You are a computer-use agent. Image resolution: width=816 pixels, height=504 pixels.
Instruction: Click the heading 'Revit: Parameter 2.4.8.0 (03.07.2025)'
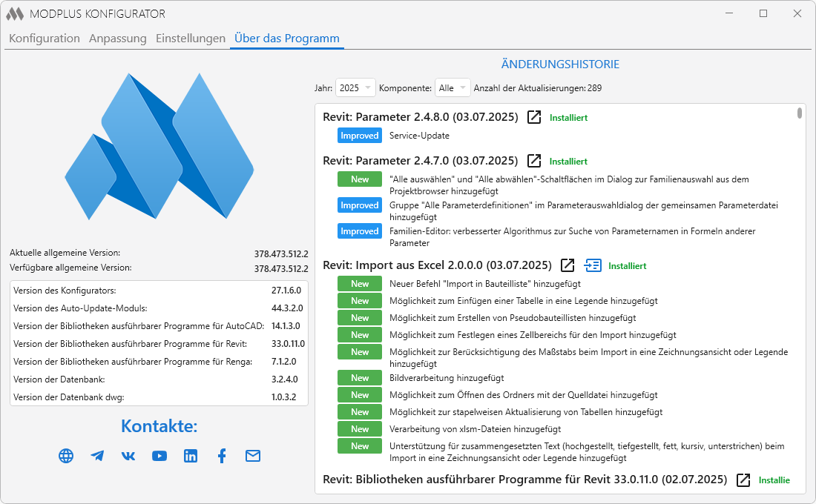click(x=421, y=117)
